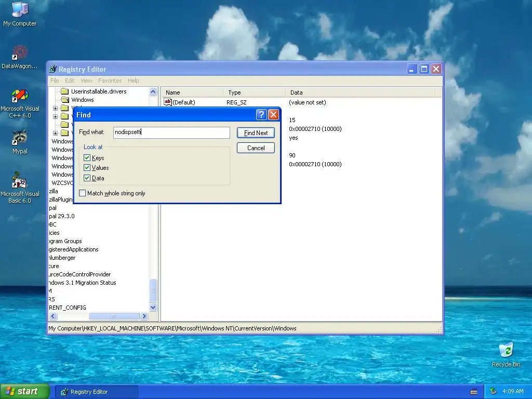Click the Cancel button in Find

[x=256, y=148]
